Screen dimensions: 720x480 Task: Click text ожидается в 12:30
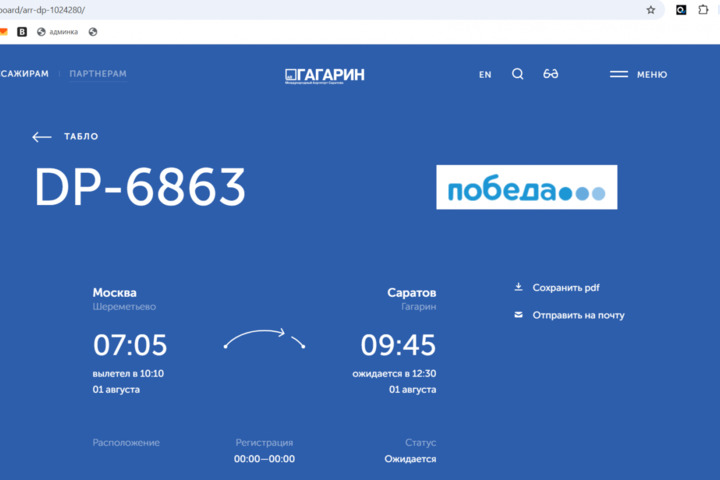(394, 373)
